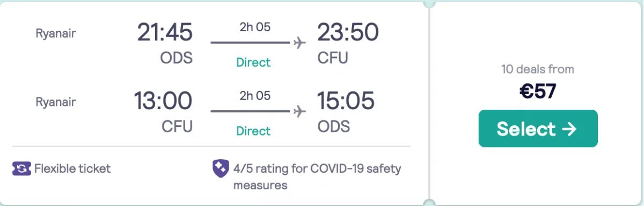Click the outbound 2h 05 duration
644x206 pixels.
[x=255, y=28]
